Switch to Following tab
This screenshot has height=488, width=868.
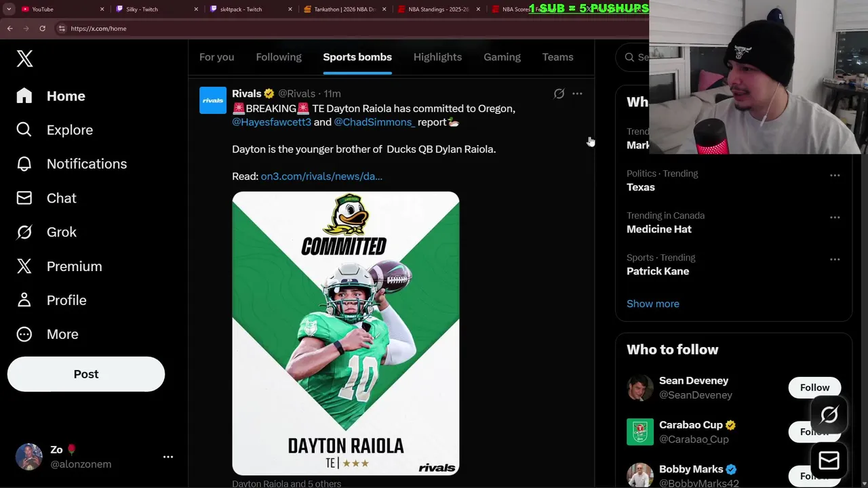pos(279,57)
